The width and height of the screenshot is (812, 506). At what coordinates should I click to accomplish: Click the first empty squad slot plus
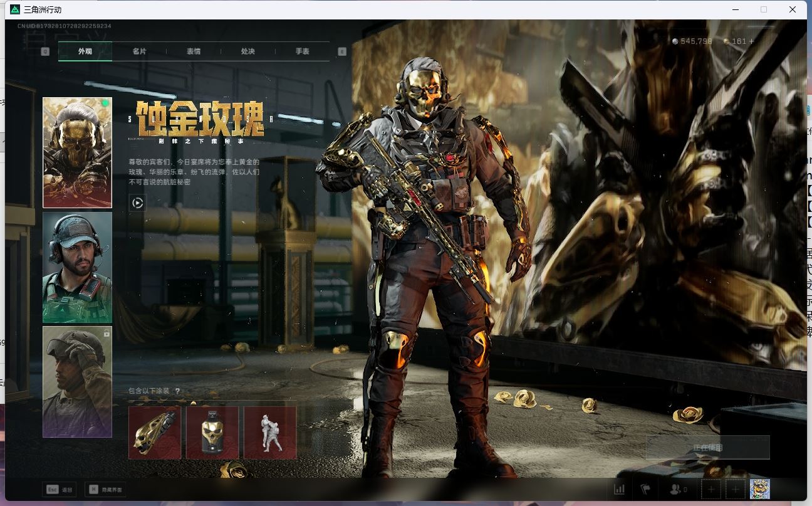(710, 489)
